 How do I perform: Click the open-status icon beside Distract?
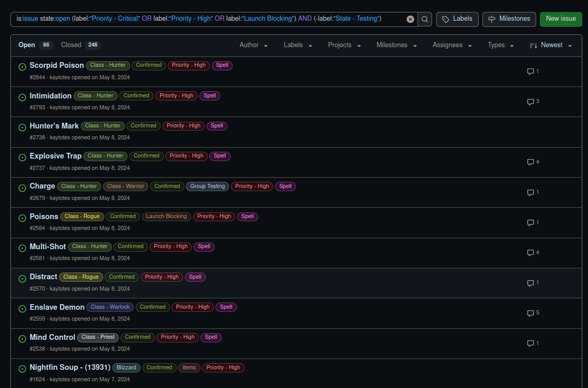coord(22,279)
